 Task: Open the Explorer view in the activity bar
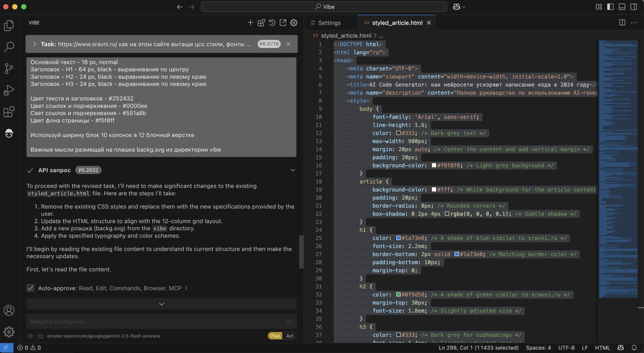pos(9,25)
